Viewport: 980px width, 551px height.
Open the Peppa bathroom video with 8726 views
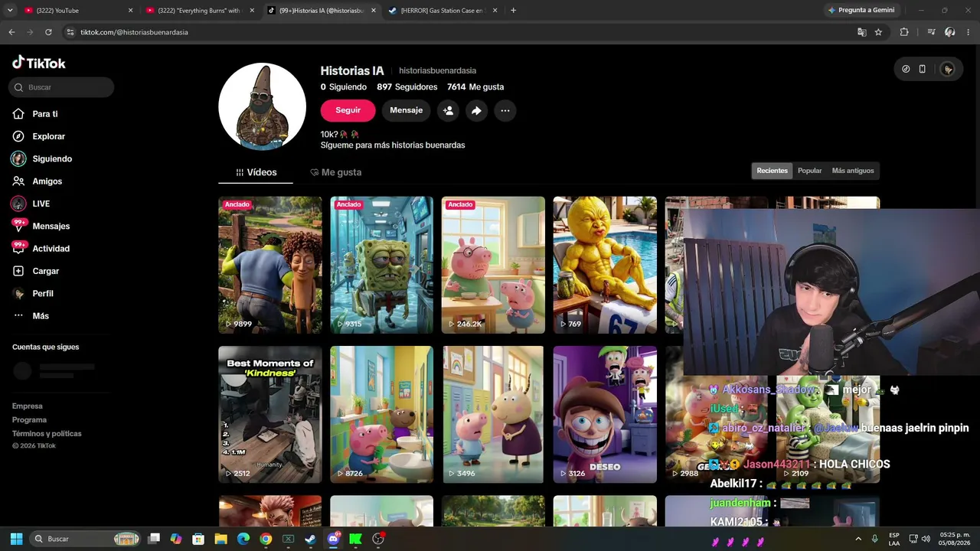[381, 414]
